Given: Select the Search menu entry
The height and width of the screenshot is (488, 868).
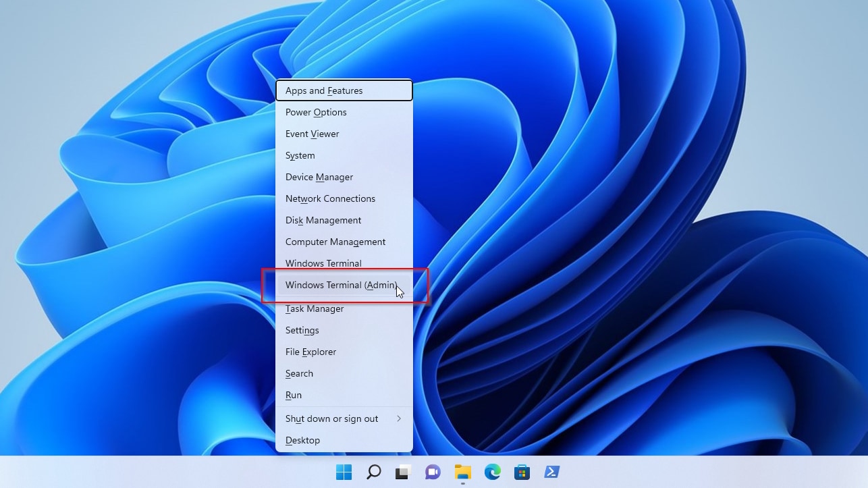Looking at the screenshot, I should tap(344, 373).
